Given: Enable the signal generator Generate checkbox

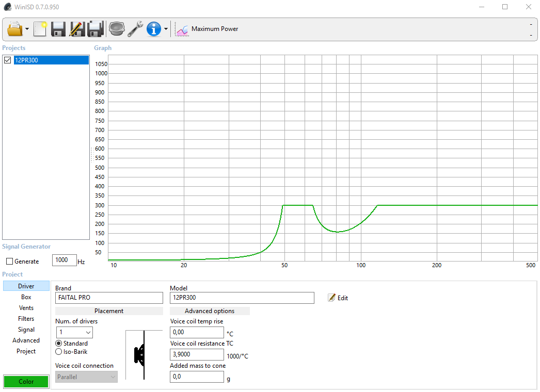Looking at the screenshot, I should tap(10, 262).
